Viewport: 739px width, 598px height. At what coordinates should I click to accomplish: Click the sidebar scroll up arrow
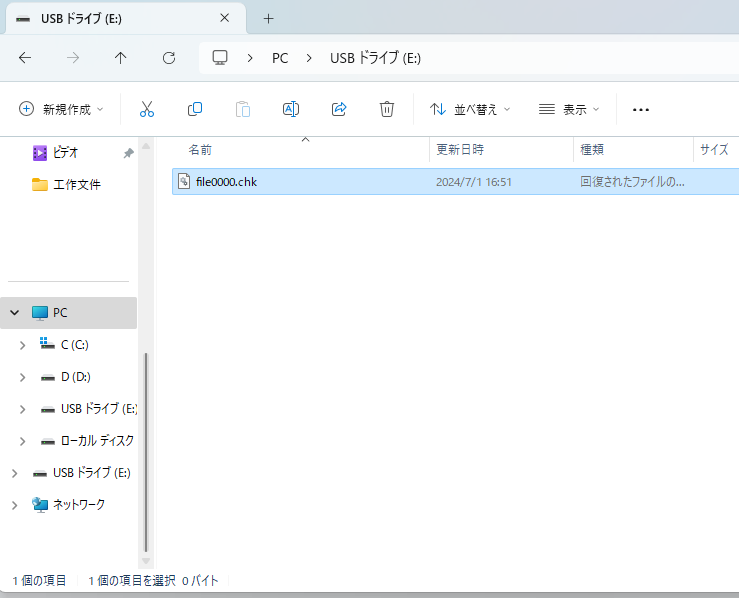(146, 146)
